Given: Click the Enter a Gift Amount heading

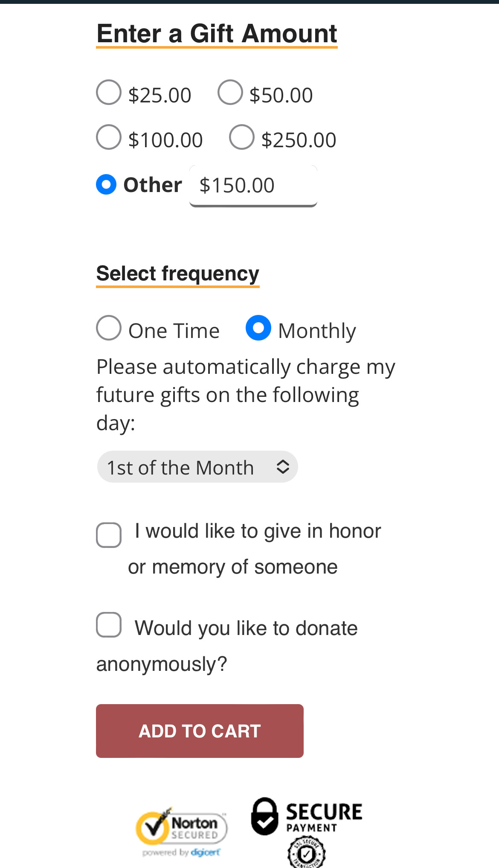Looking at the screenshot, I should [217, 34].
